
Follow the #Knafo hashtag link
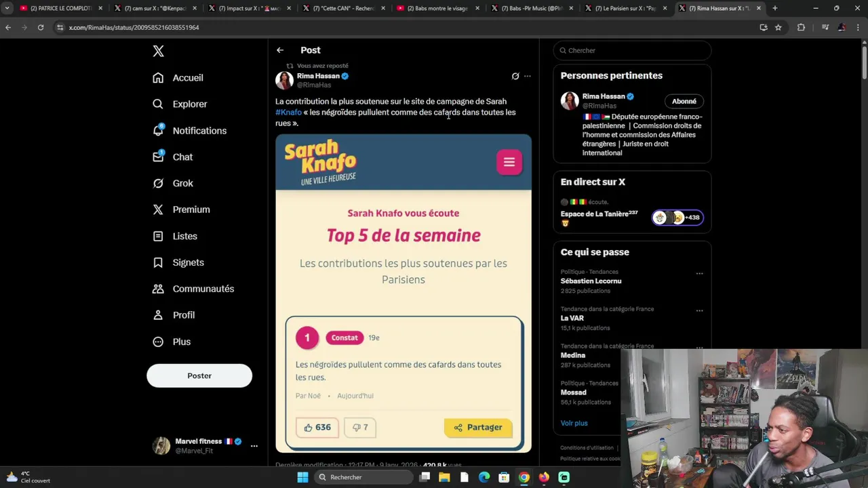(288, 113)
